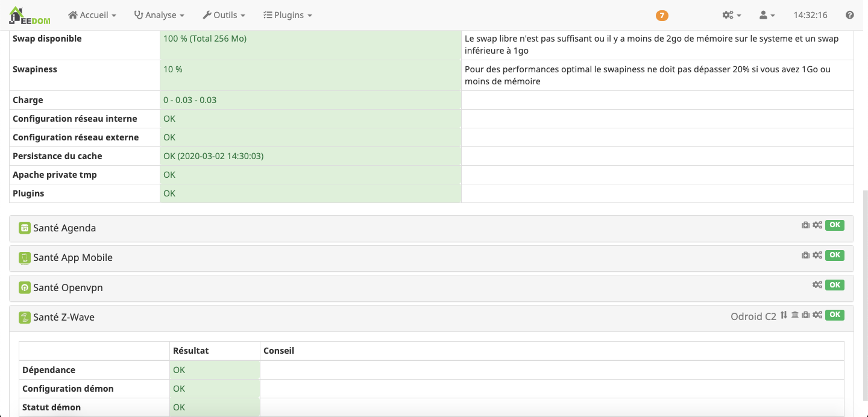The width and height of the screenshot is (868, 417).
Task: Expand the Santé Agenda panel
Action: pos(64,228)
